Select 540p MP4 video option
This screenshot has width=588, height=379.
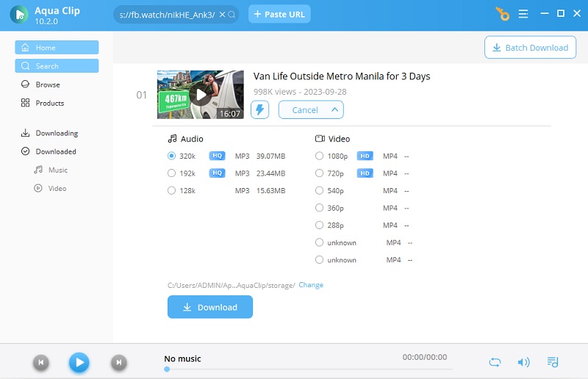pyautogui.click(x=319, y=190)
